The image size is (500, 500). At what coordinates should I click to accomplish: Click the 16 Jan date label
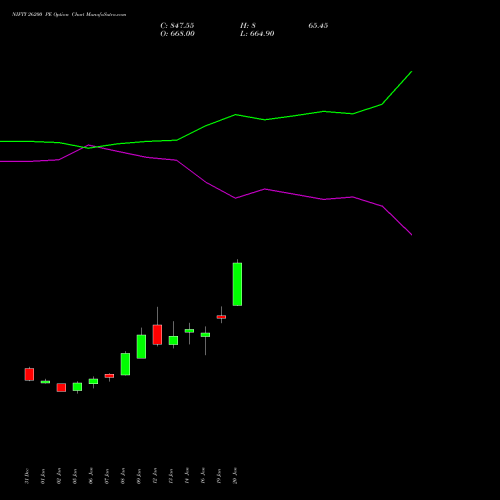tap(203, 476)
